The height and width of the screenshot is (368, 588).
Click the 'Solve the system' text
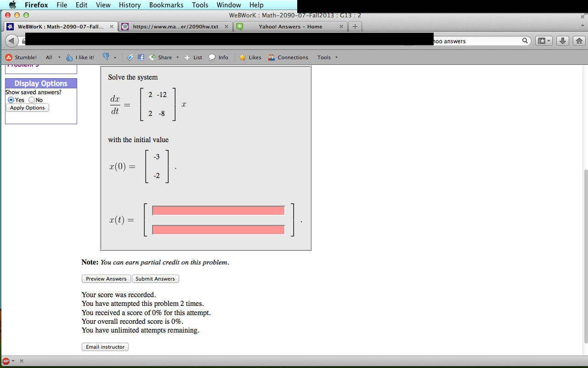click(x=133, y=77)
